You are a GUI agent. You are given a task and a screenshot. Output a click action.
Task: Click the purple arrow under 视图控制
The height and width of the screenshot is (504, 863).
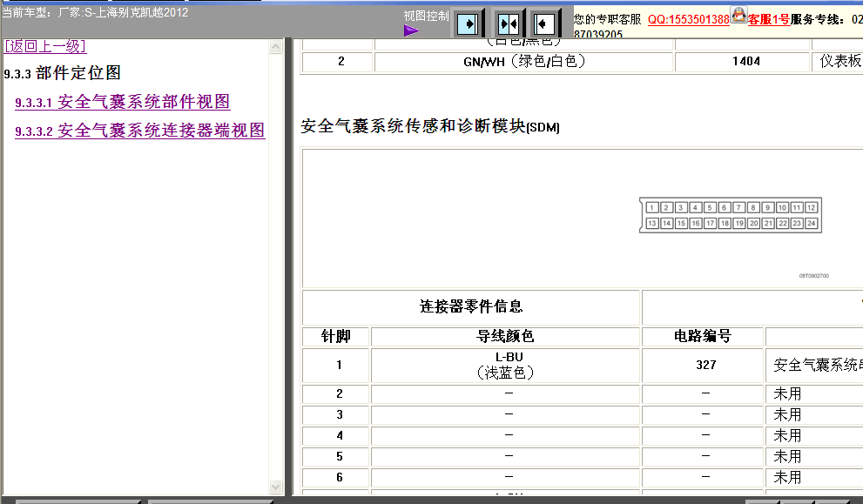click(411, 31)
